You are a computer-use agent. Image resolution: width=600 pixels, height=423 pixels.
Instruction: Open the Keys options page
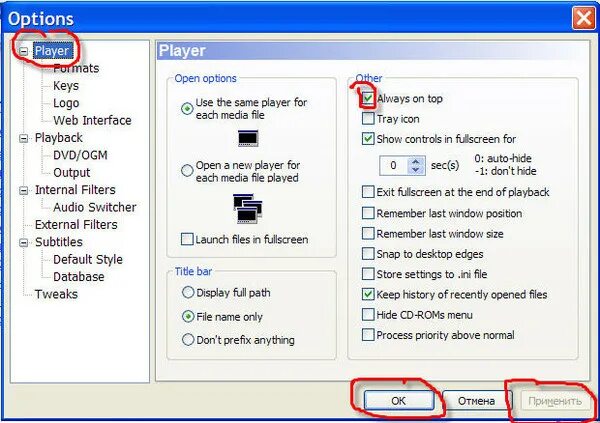click(66, 86)
